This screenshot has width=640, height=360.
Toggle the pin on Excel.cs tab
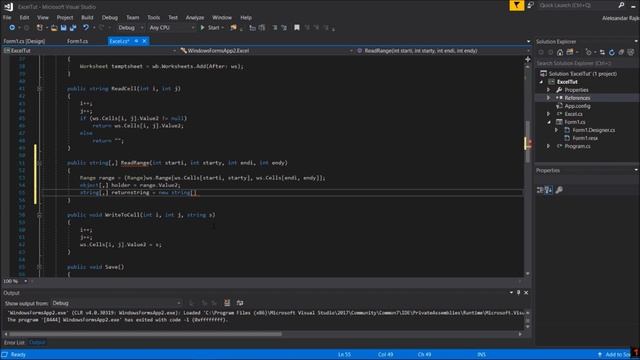pos(136,41)
